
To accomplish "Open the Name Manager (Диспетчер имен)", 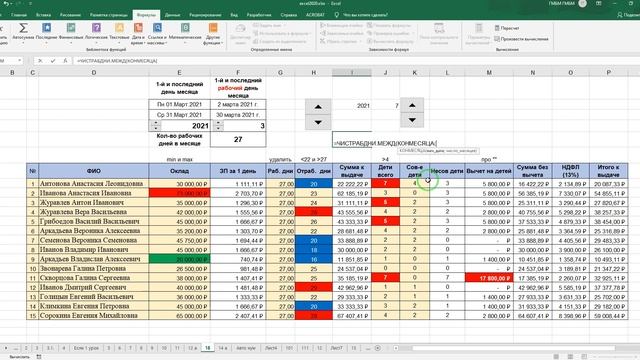I will (x=240, y=33).
